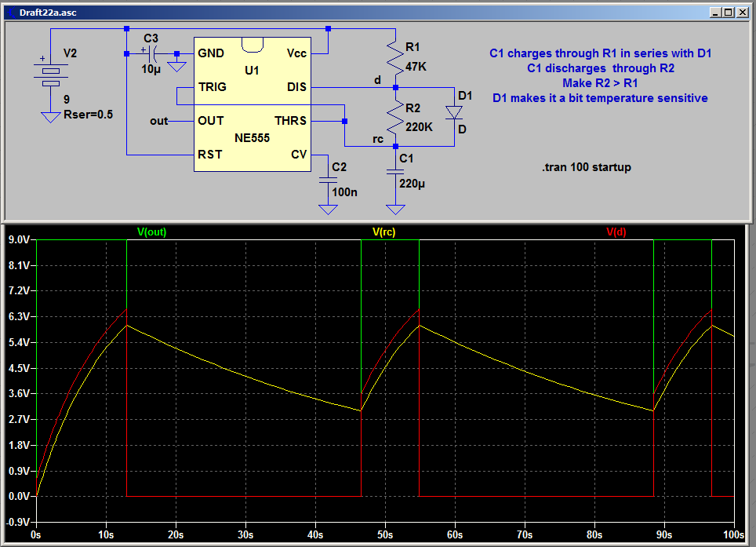Select the NE555 chip U1 symbol
Viewport: 756px width, 547px height.
[253, 104]
